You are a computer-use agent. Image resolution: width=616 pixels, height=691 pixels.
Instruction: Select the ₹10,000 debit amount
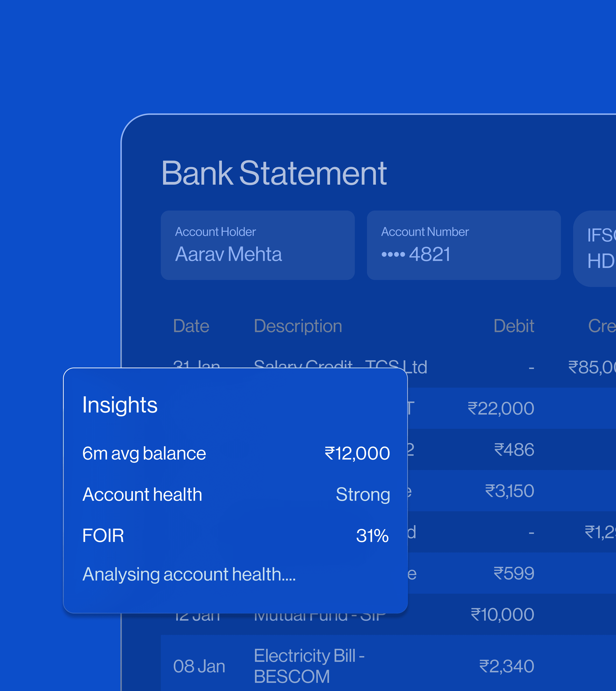pos(502,615)
